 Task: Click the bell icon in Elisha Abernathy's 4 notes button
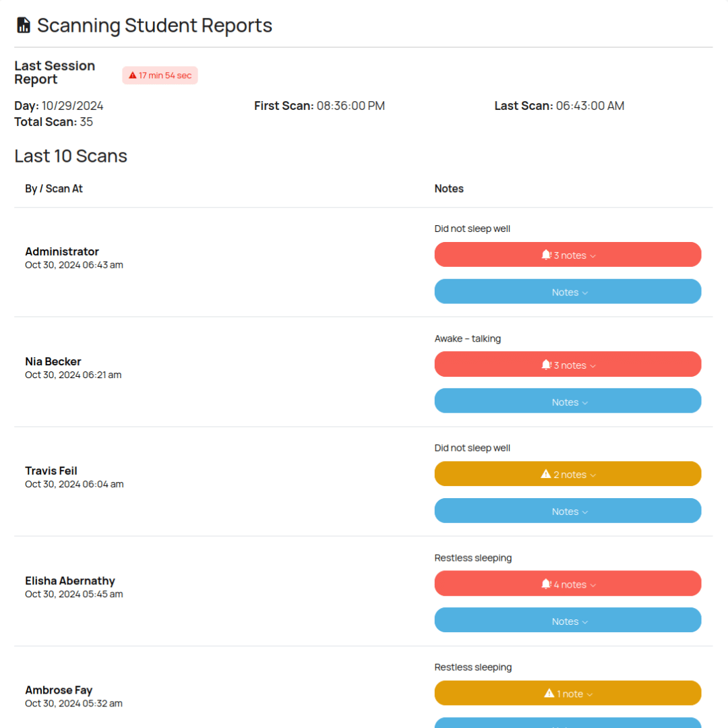(546, 584)
